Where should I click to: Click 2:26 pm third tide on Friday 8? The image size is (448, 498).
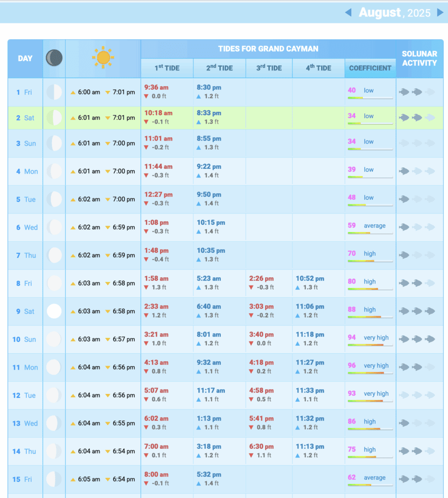[261, 279]
